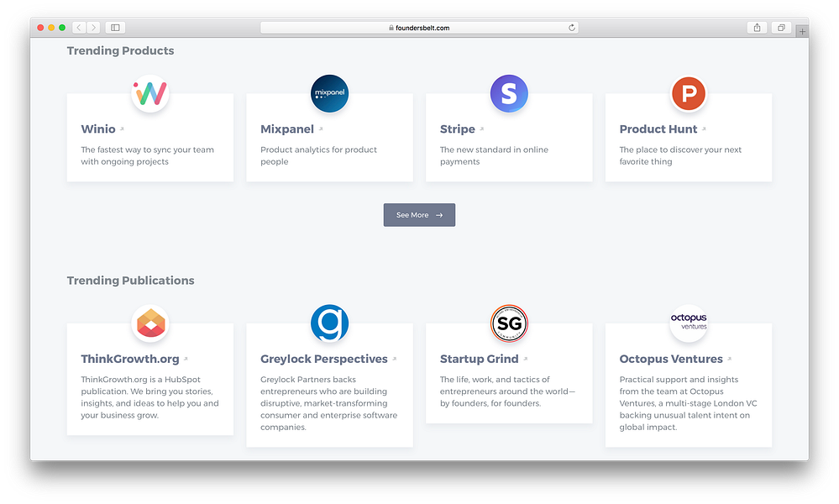This screenshot has width=839, height=504.
Task: Click the external link arrow beside ThinkGrowth.org
Action: [186, 359]
